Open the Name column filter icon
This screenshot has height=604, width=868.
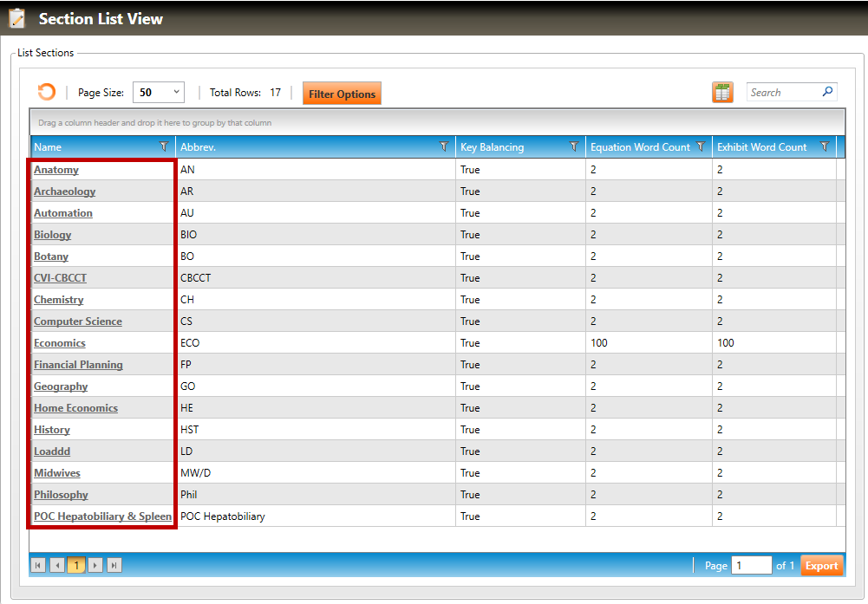[x=164, y=147]
